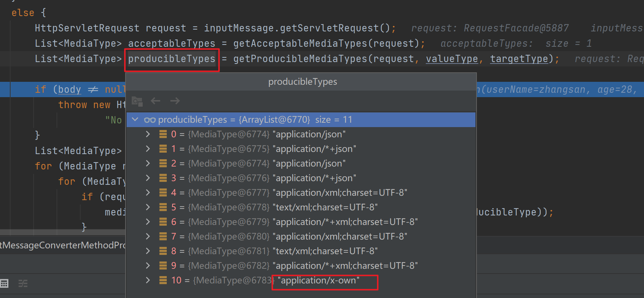Select element 1 application/*+json row
Screen dimensions: 644x298
(x=263, y=149)
